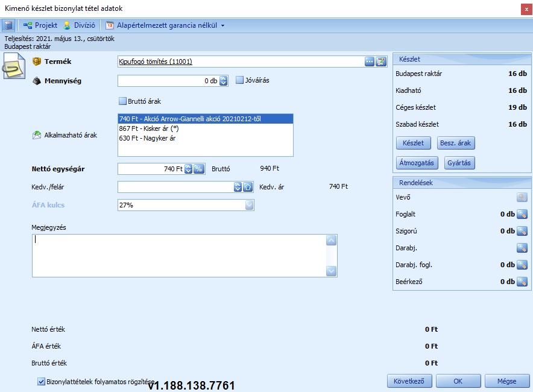Open the product browse ellipsis button

click(370, 62)
